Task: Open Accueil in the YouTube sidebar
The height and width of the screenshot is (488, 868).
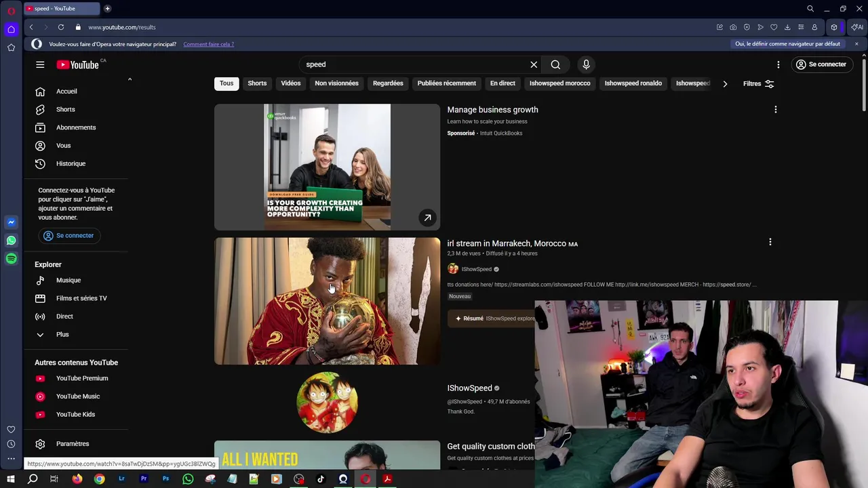Action: 66,91
